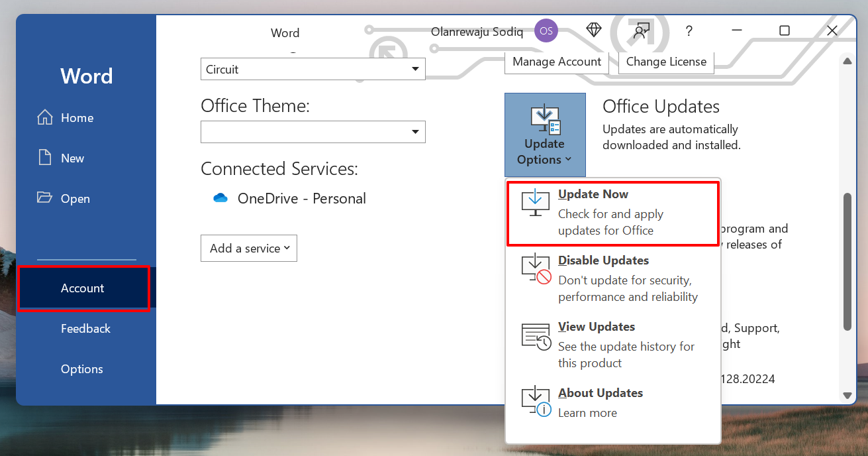This screenshot has width=868, height=456.
Task: Click the OneDrive cloud icon
Action: [220, 198]
